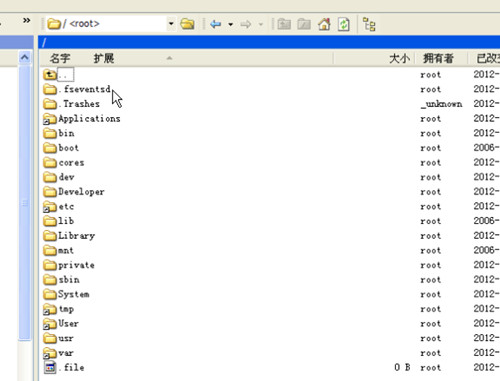Click the open directory folder icon
The height and width of the screenshot is (381, 500).
(187, 24)
